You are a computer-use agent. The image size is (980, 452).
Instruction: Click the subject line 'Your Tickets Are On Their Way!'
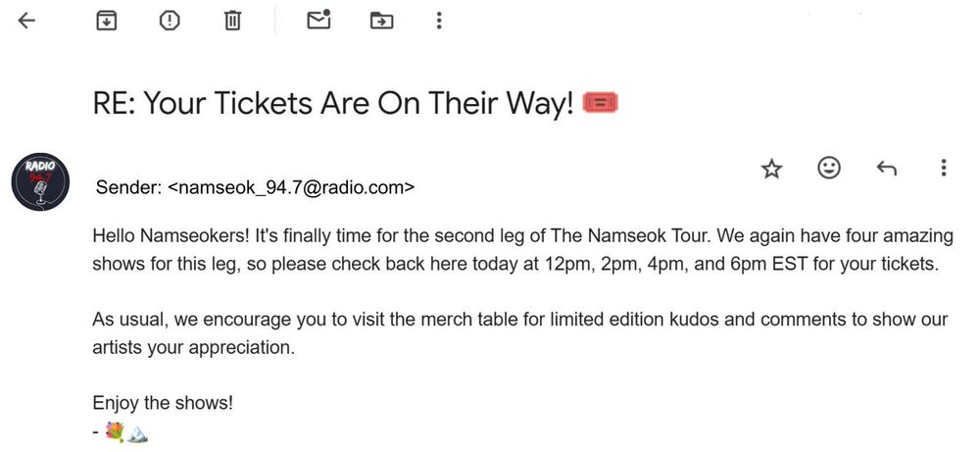tap(333, 103)
